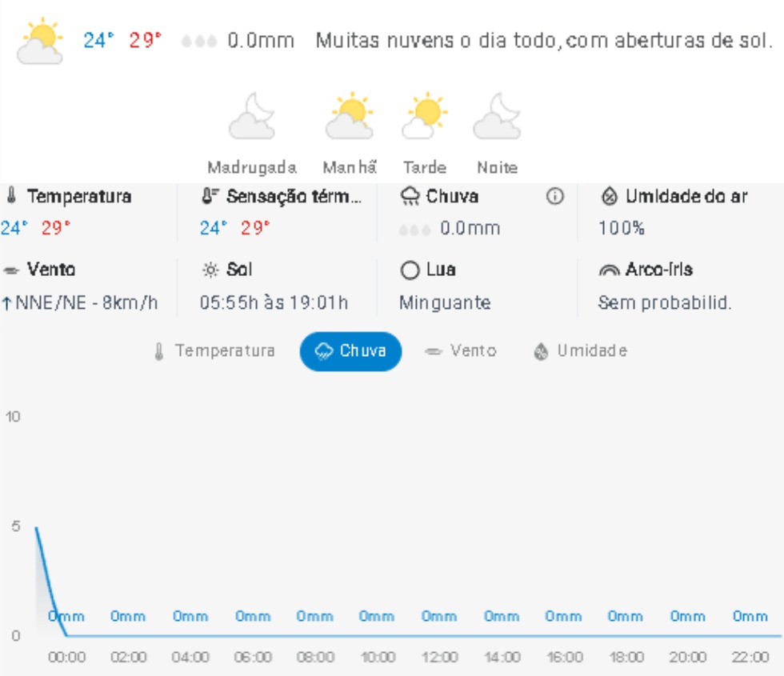Select the Chuva chart tab
The height and width of the screenshot is (676, 784).
350,351
